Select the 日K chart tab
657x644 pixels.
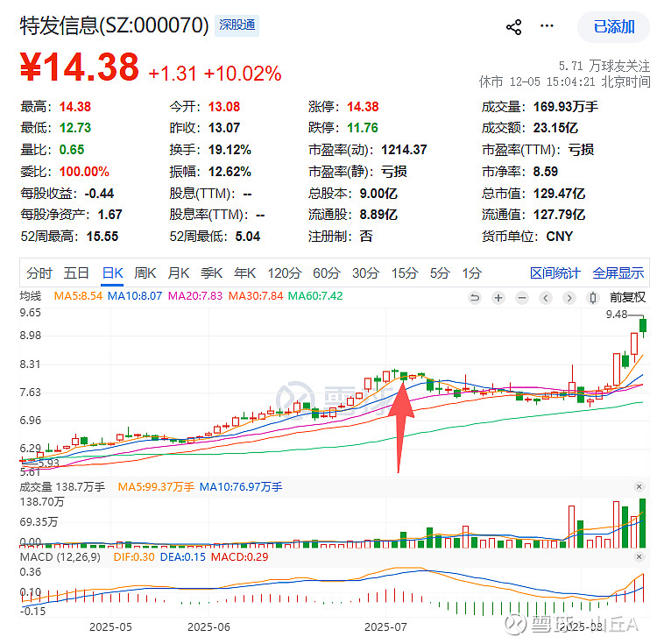(x=112, y=273)
